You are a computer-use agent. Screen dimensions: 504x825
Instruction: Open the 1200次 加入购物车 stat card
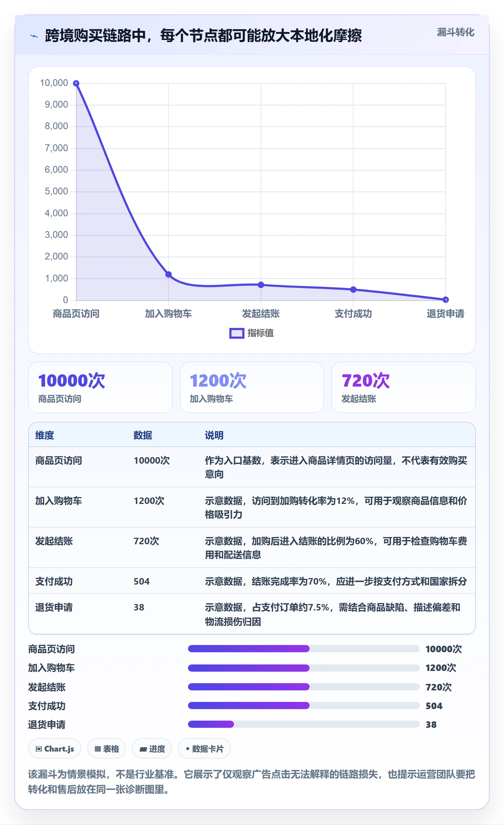252,387
